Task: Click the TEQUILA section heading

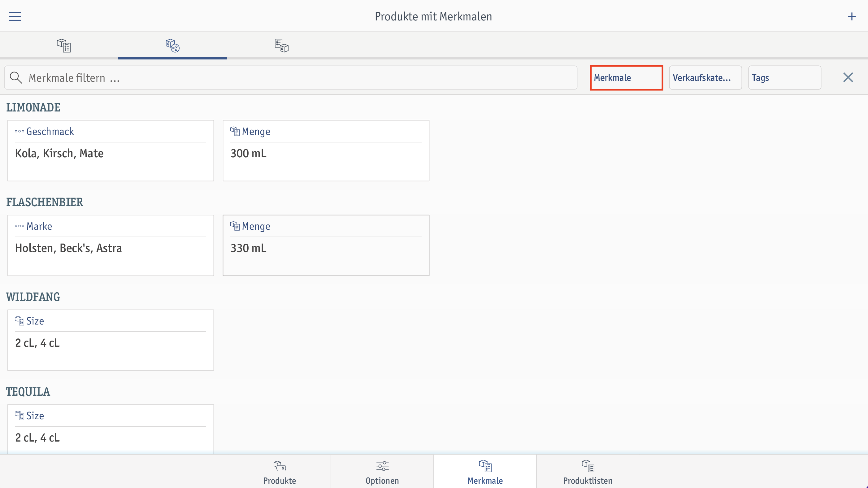Action: pyautogui.click(x=28, y=392)
